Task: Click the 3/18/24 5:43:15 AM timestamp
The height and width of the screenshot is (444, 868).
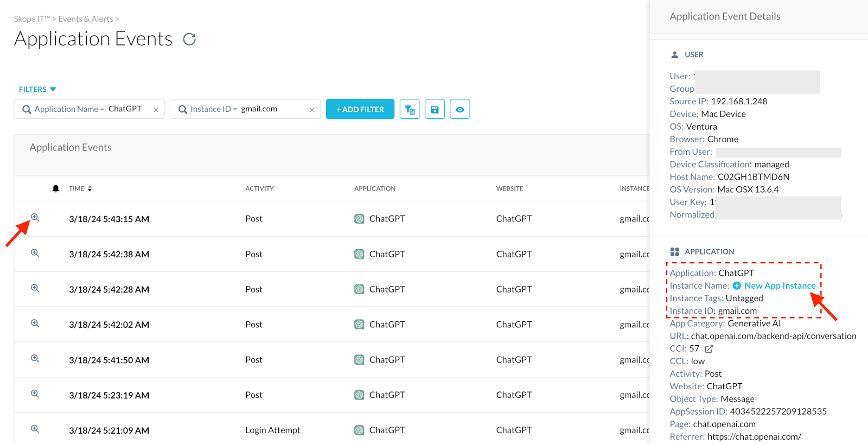Action: point(109,219)
